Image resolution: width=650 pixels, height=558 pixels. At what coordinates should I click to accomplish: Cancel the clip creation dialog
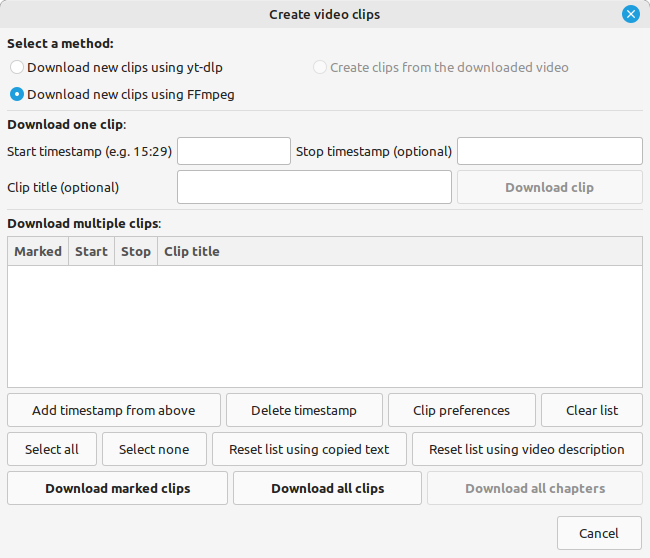click(599, 533)
